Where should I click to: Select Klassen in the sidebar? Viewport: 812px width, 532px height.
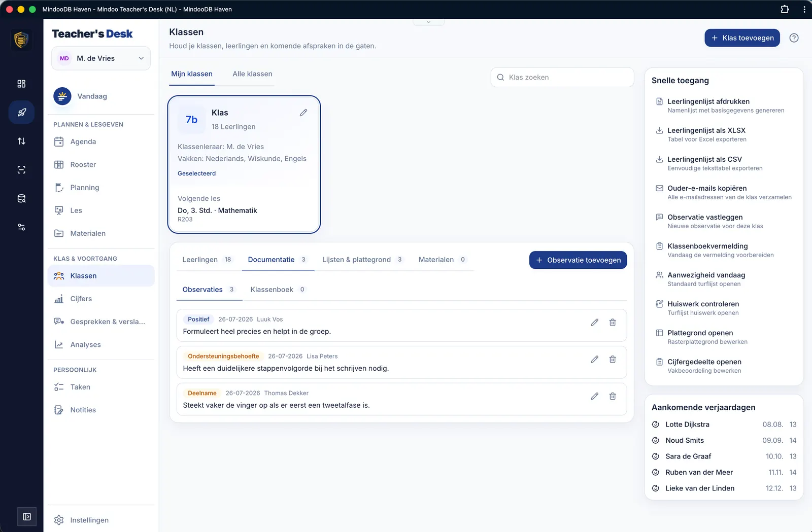[x=101, y=276]
